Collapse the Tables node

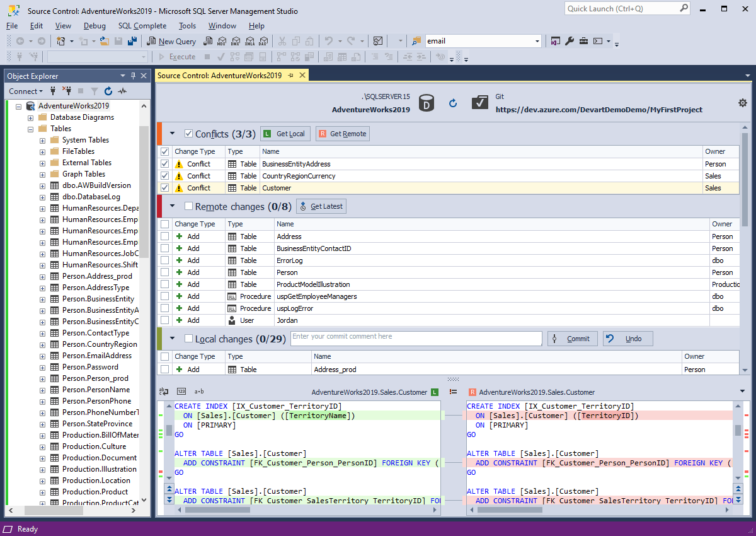click(x=30, y=128)
